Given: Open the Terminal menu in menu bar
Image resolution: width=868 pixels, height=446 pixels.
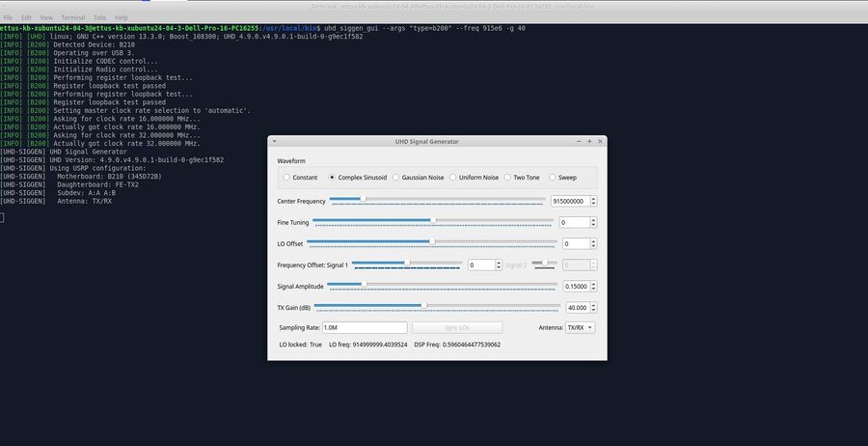Looking at the screenshot, I should pos(72,17).
